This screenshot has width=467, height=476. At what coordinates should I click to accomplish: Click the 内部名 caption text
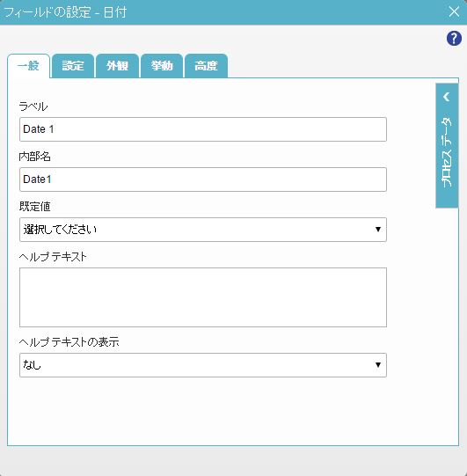[35, 157]
